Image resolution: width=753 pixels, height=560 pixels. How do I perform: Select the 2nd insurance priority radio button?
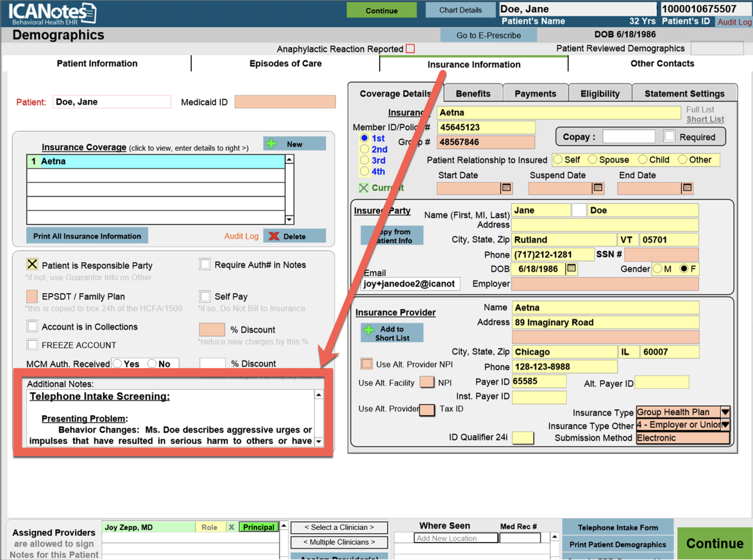(x=364, y=149)
